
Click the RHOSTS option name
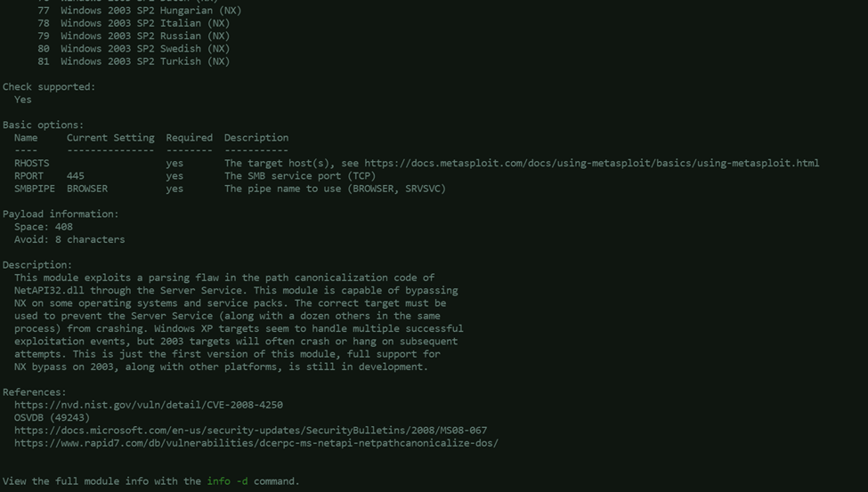pos(32,163)
